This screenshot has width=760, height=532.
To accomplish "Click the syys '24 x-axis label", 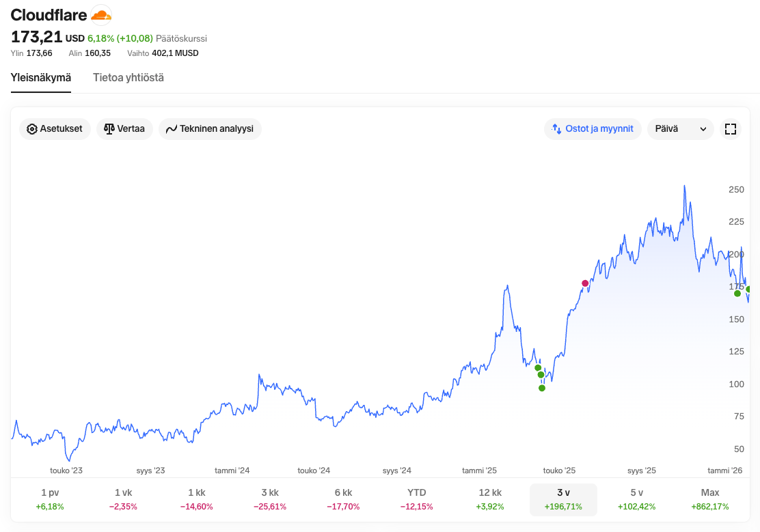I will (397, 471).
